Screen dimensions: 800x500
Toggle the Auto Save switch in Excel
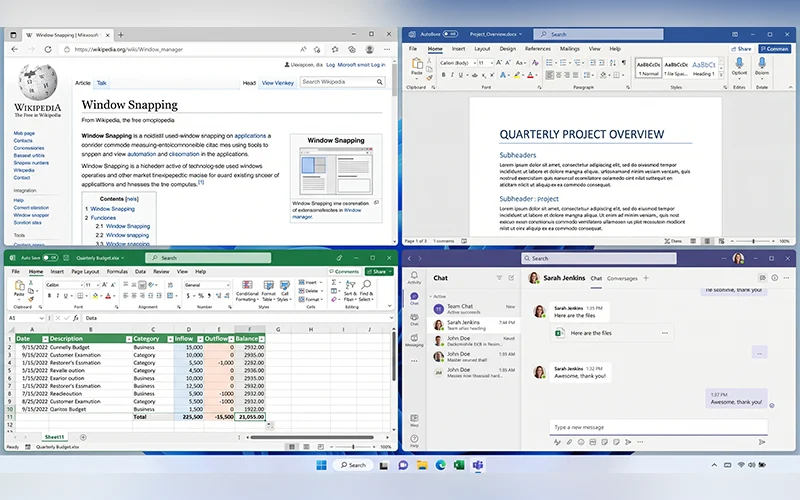click(x=51, y=258)
